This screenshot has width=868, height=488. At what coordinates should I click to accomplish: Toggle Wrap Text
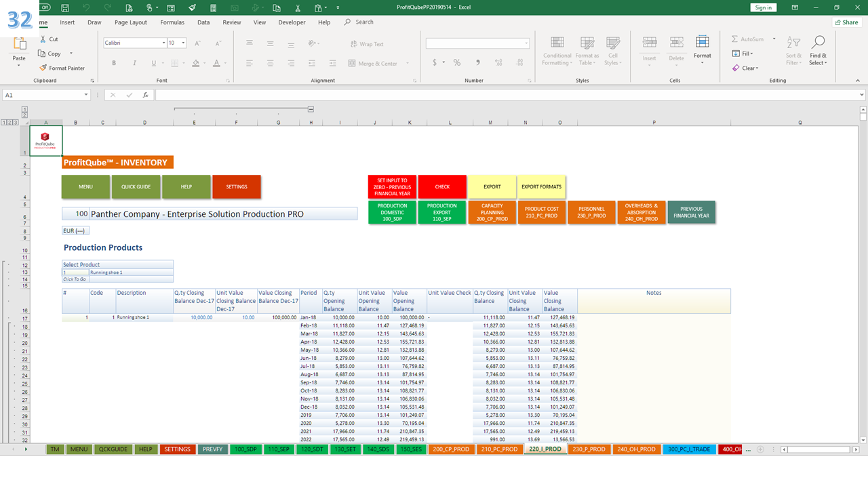pos(367,44)
